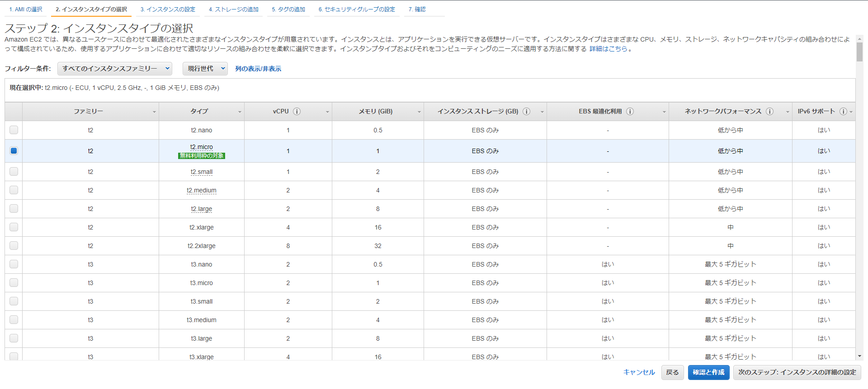Open the 詳細はこちら link

click(609, 49)
